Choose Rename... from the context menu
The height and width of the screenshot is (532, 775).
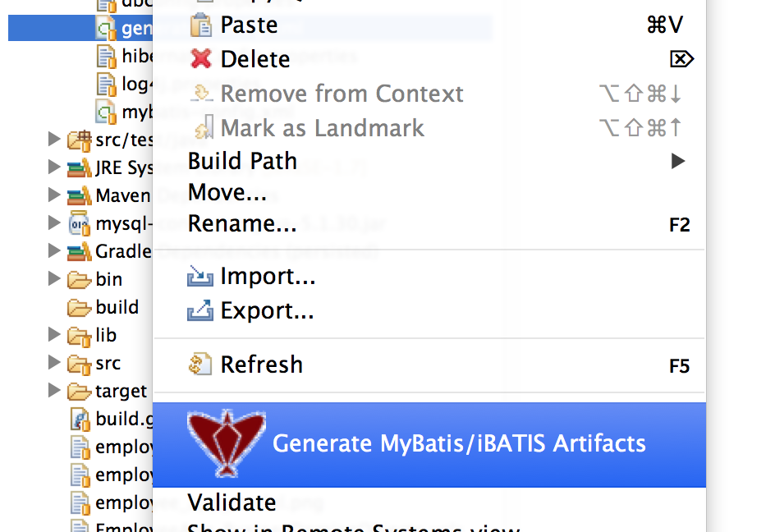point(242,223)
